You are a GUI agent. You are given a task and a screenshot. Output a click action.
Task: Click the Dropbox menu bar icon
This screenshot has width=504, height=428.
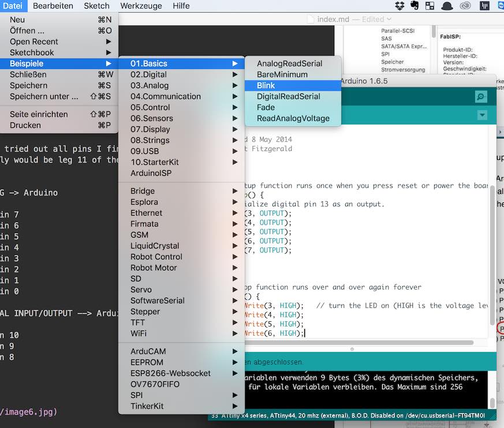400,5
